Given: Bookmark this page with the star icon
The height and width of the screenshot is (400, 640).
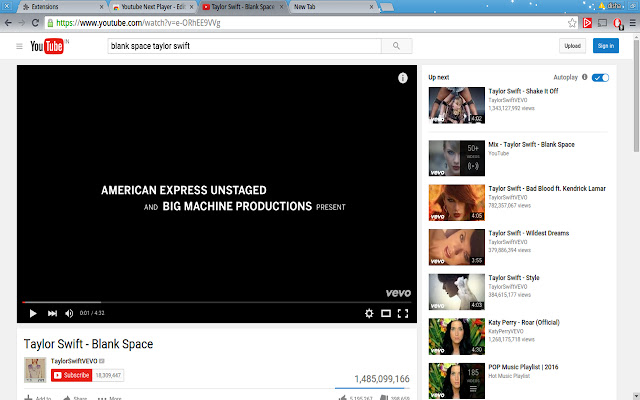Looking at the screenshot, I should [572, 23].
